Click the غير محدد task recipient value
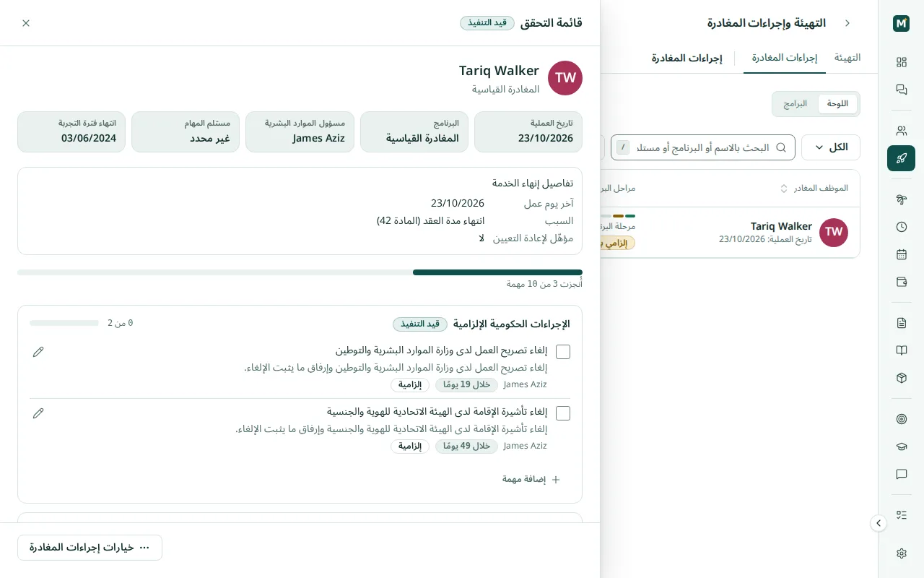924x578 pixels. (x=210, y=138)
